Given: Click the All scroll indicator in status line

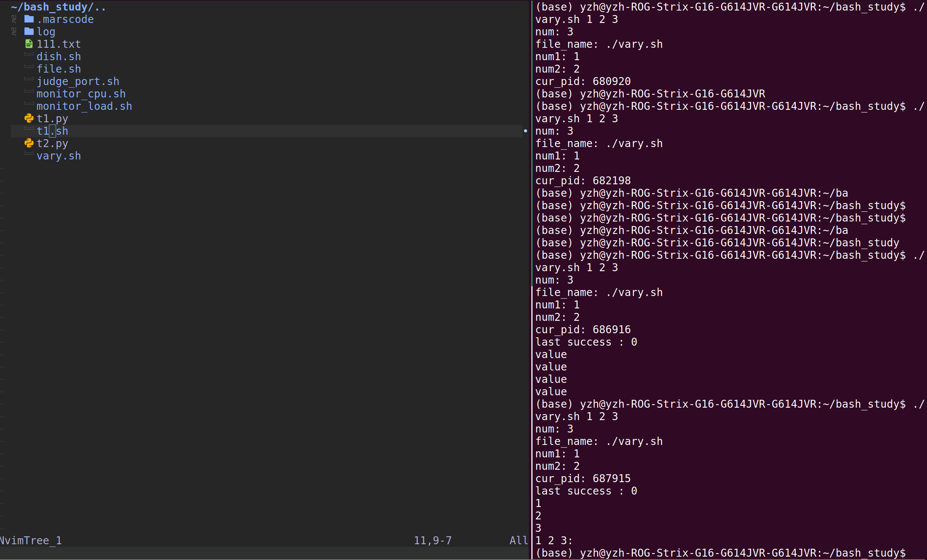Looking at the screenshot, I should coord(519,540).
